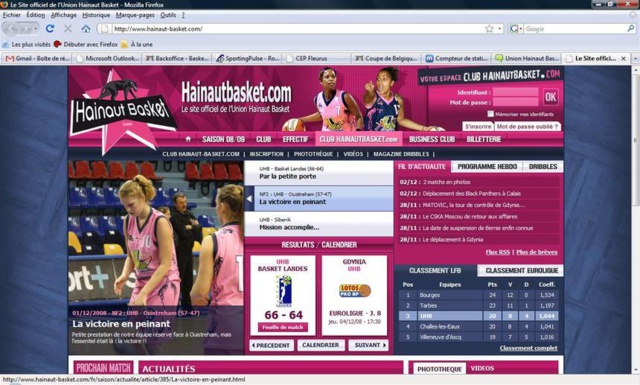Open the PHOTOTHÈQUE submenu link
640x385 pixels.
313,154
